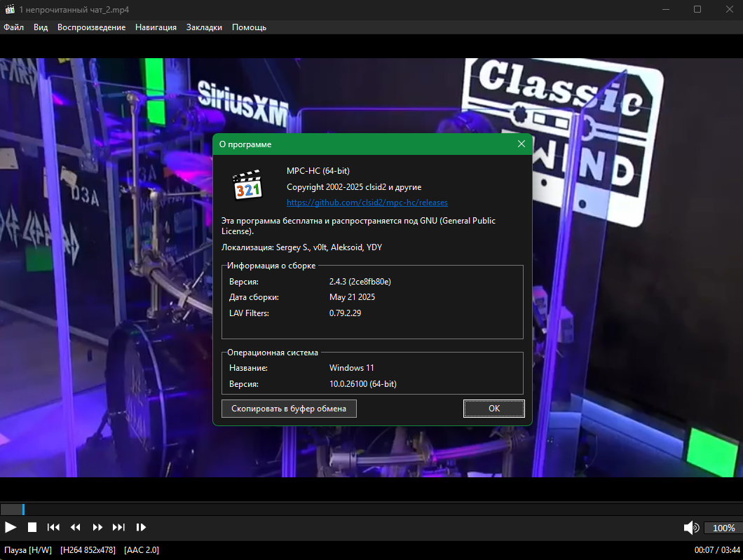Close the О программе dialog
This screenshot has width=743, height=560.
[522, 144]
